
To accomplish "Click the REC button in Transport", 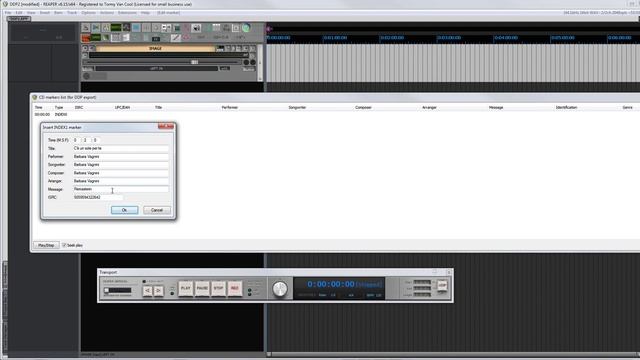I will coord(235,289).
